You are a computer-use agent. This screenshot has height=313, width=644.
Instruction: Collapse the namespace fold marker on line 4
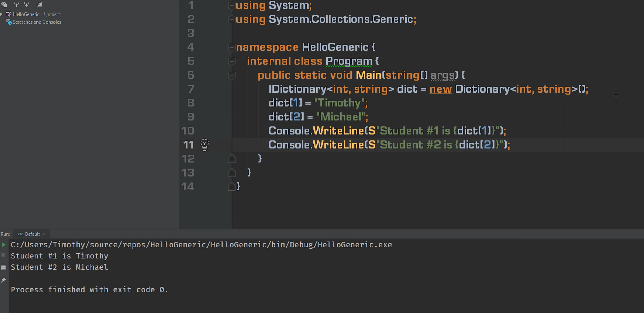[232, 47]
